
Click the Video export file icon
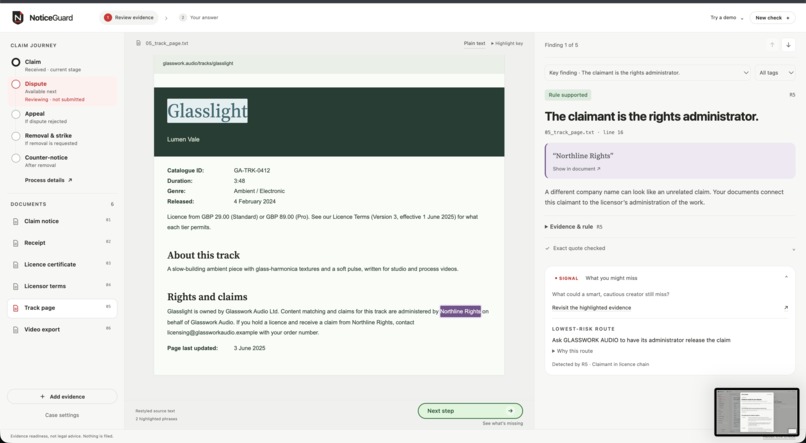[16, 329]
